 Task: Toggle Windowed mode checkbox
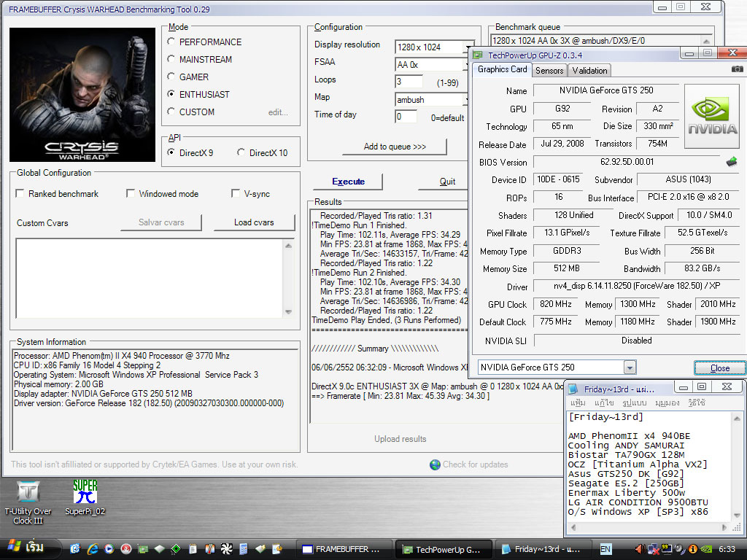pyautogui.click(x=163, y=193)
